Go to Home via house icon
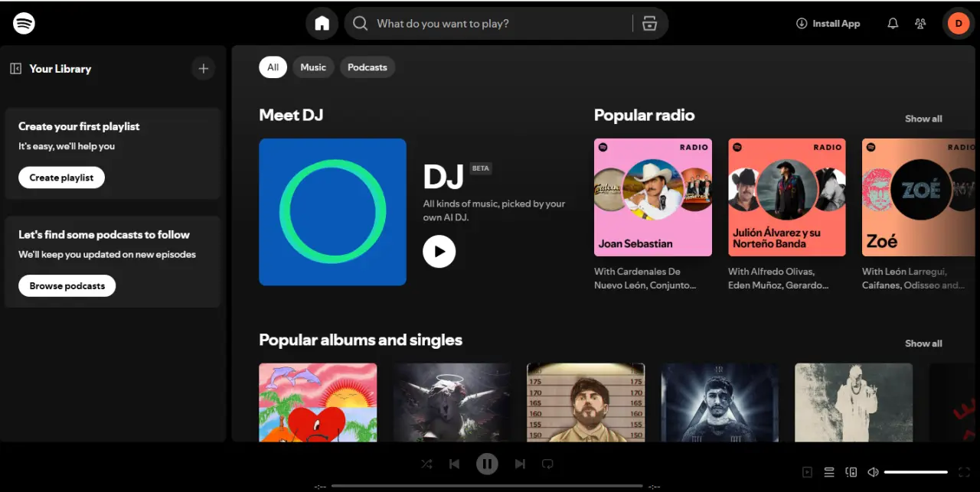The width and height of the screenshot is (980, 492). coord(322,24)
